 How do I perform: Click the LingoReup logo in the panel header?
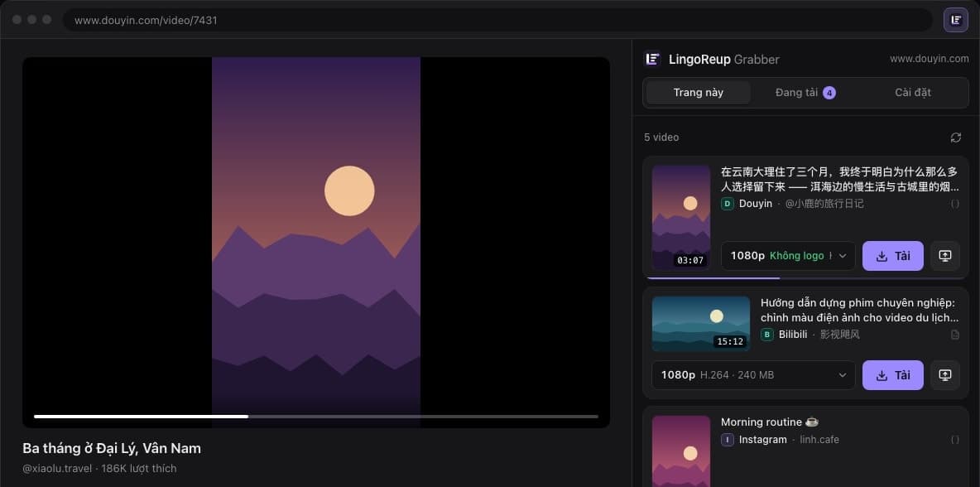coord(652,60)
